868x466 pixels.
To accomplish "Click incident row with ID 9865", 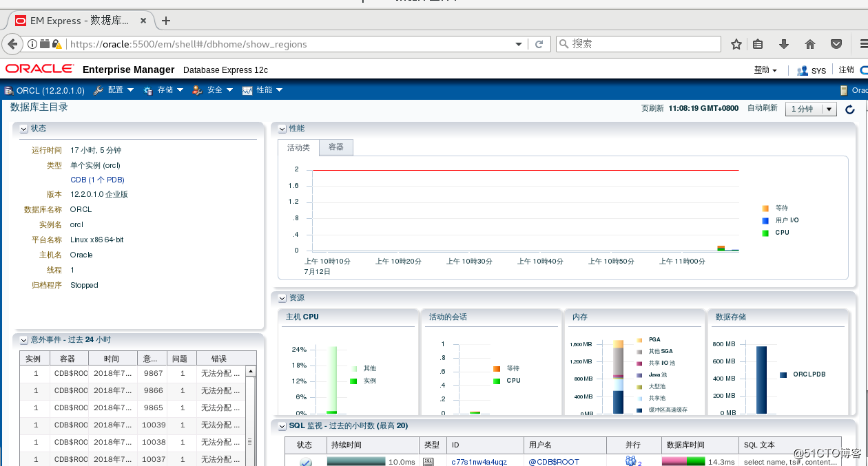I will click(x=132, y=408).
